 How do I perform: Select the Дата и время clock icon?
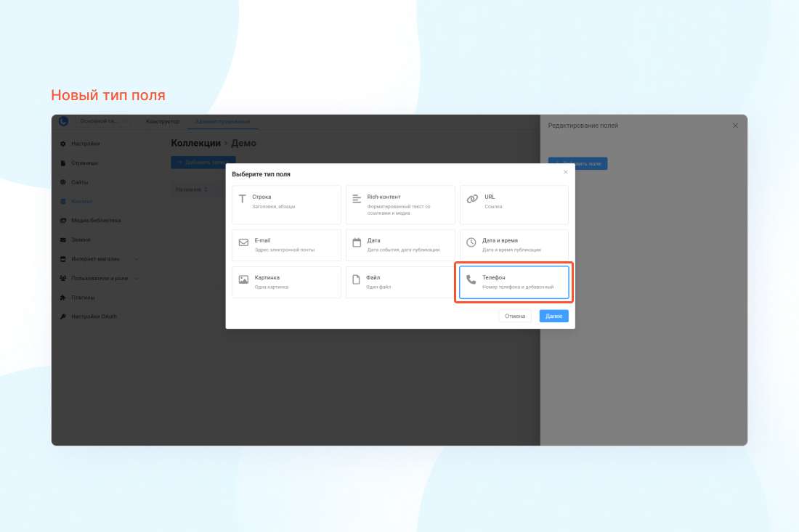click(471, 242)
